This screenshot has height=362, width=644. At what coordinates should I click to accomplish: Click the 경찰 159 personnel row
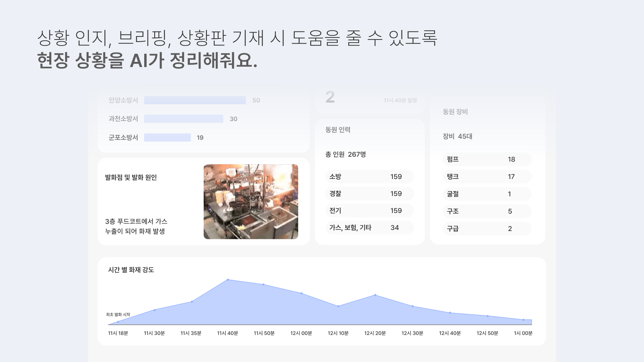coord(369,194)
